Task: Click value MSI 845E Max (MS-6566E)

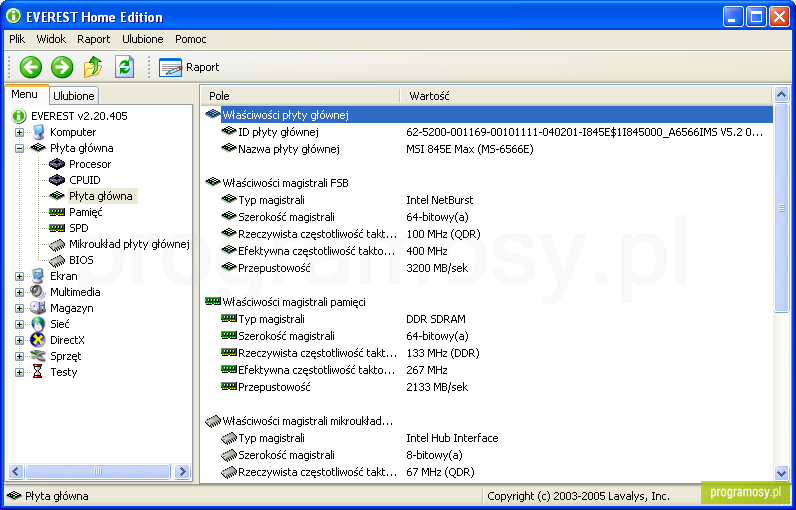Action: (x=470, y=150)
